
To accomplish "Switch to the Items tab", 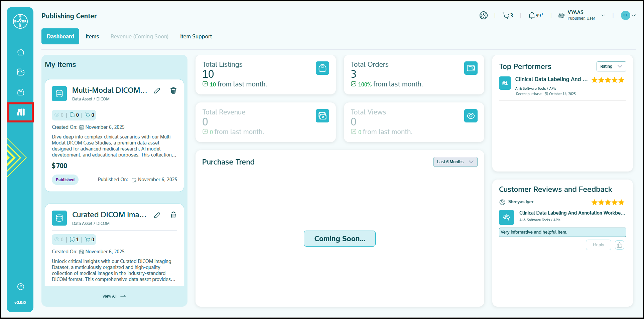I will pyautogui.click(x=92, y=36).
